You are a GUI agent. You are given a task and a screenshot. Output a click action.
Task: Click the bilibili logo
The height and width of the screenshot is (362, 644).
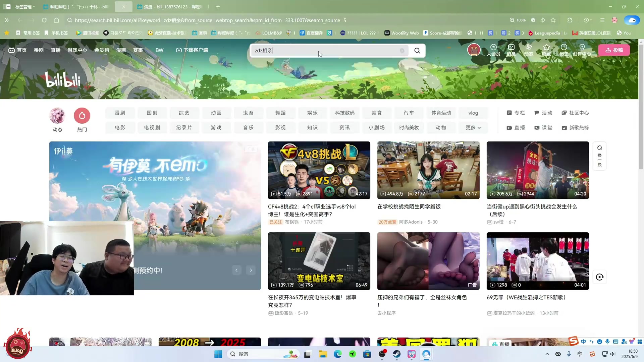62,79
